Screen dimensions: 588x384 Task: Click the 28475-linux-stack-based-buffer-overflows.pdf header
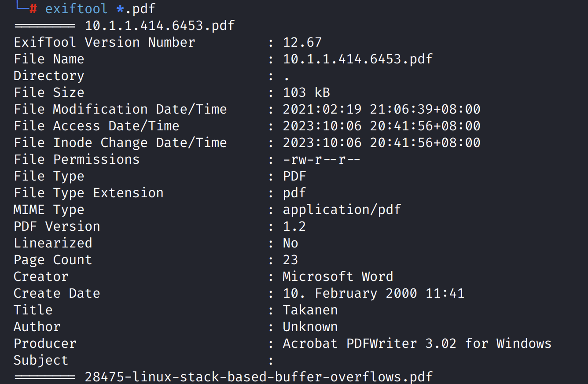tap(259, 377)
